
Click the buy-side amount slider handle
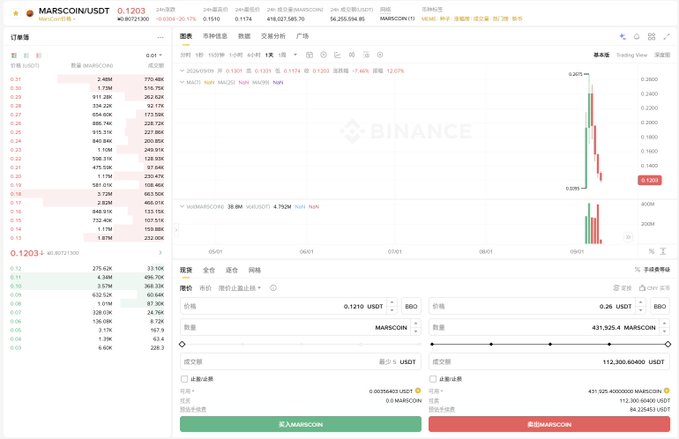coord(182,344)
